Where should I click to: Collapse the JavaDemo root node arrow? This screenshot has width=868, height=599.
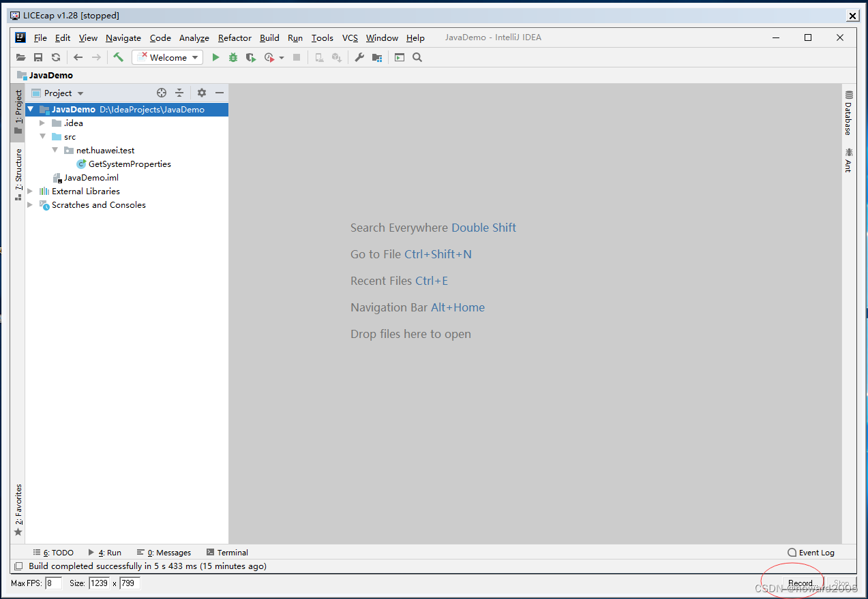[x=31, y=109]
